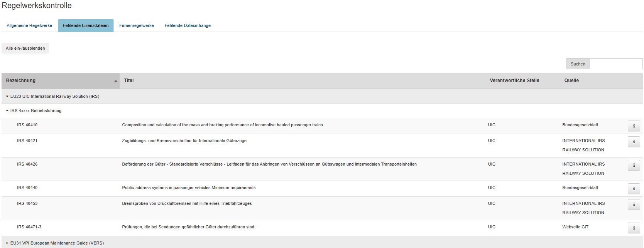Expand EU31 VPI European Maintenance Guide group
Image resolution: width=644 pixels, height=248 pixels.
pos(7,243)
